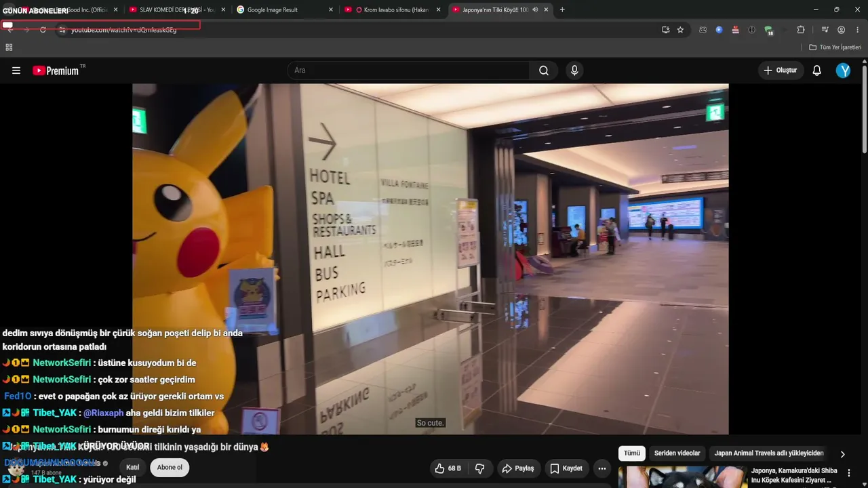The width and height of the screenshot is (868, 488).
Task: Close the Krom lavabo sifonu tab
Action: coord(439,9)
